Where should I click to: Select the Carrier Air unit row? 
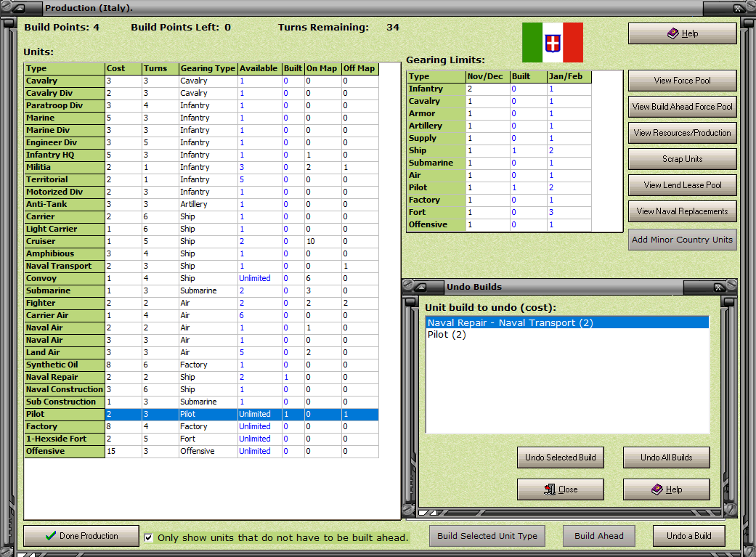202,315
